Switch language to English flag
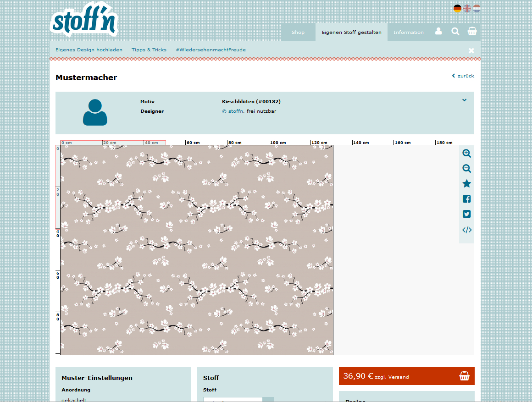This screenshot has width=532, height=402. [x=467, y=8]
